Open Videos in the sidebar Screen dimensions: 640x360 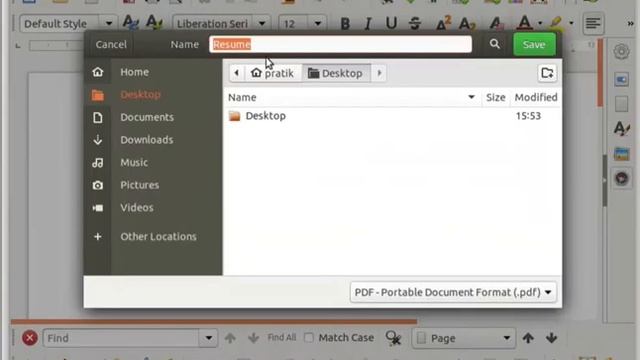137,208
